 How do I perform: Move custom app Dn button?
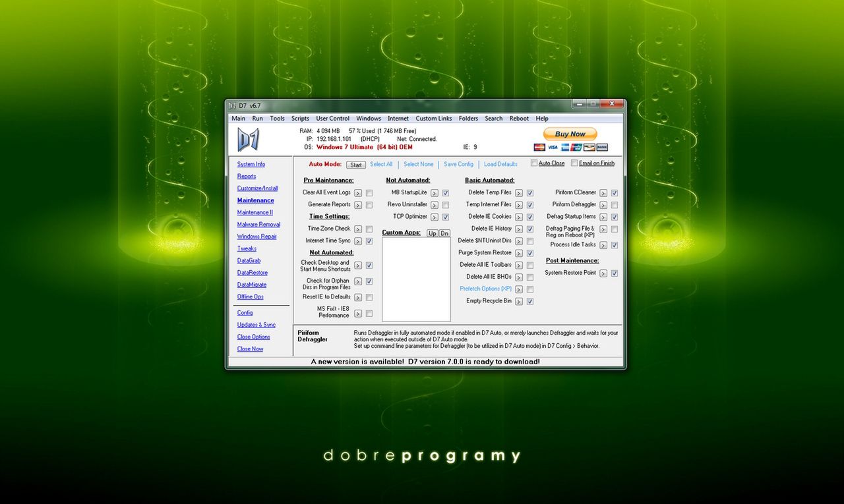point(444,233)
